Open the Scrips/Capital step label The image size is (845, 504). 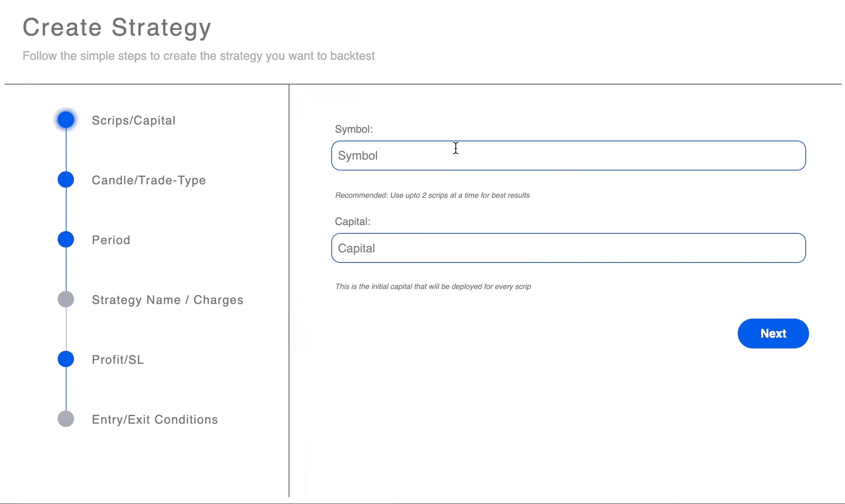click(133, 120)
